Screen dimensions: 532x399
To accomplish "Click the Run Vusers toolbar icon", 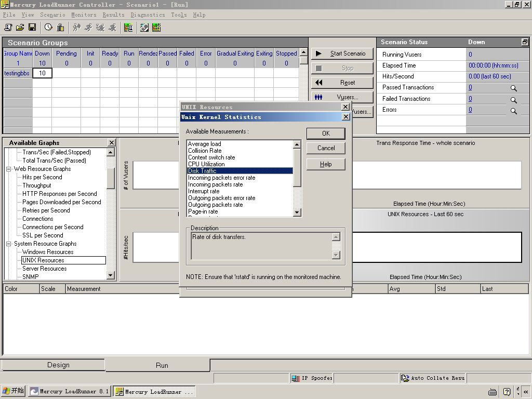I will point(88,28).
